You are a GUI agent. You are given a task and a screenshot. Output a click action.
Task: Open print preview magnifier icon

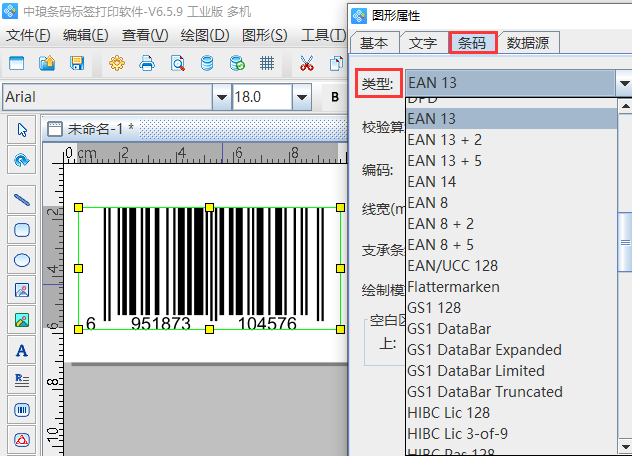[177, 63]
